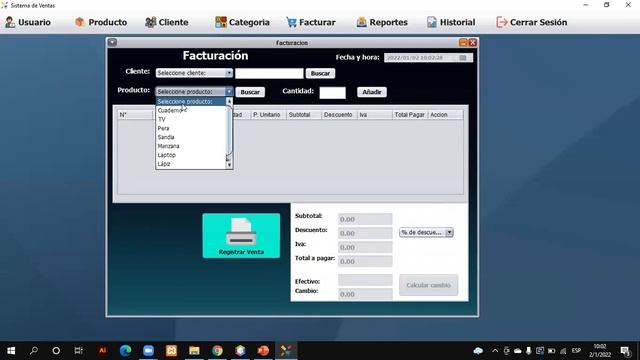Close the Facturacion internal window
Image resolution: width=640 pixels, height=360 pixels.
[473, 42]
